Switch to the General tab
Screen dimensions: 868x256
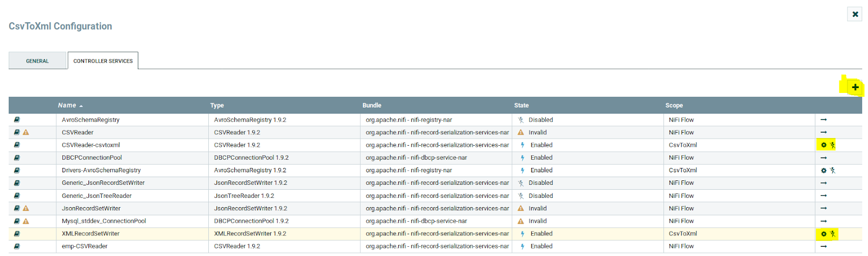37,61
